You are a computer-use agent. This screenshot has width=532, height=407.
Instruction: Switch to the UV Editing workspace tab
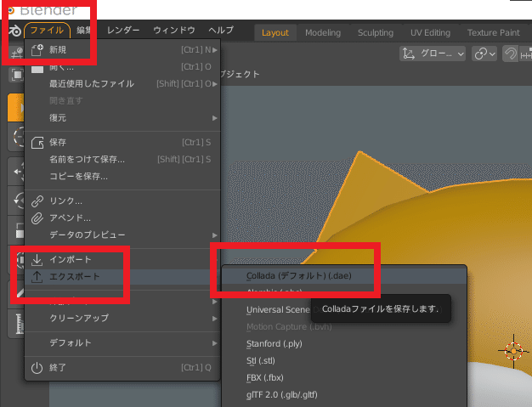(x=430, y=32)
